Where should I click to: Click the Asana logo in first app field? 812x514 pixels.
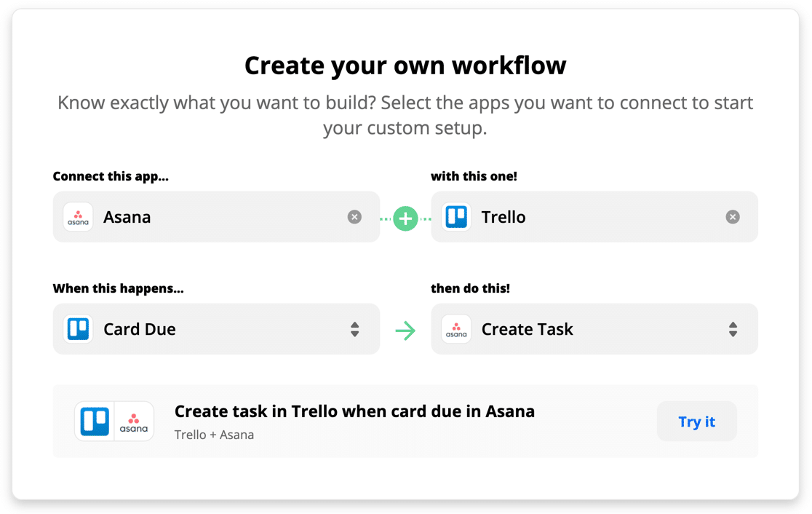pos(78,217)
